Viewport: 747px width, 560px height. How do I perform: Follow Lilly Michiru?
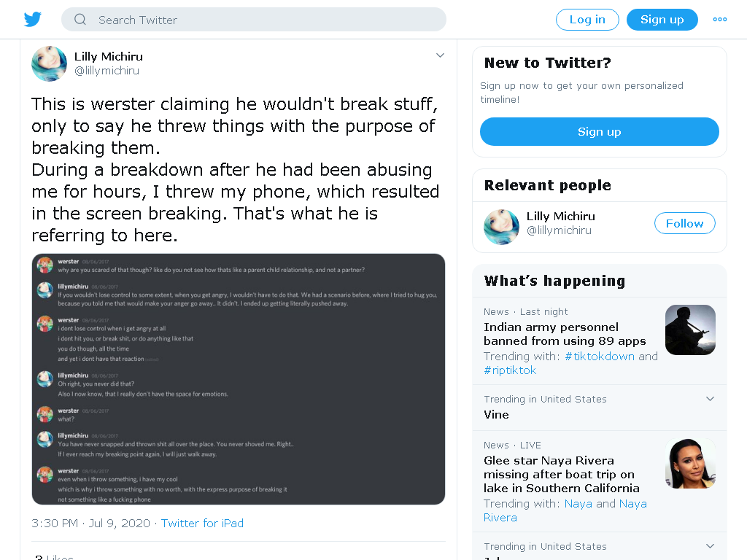(684, 223)
